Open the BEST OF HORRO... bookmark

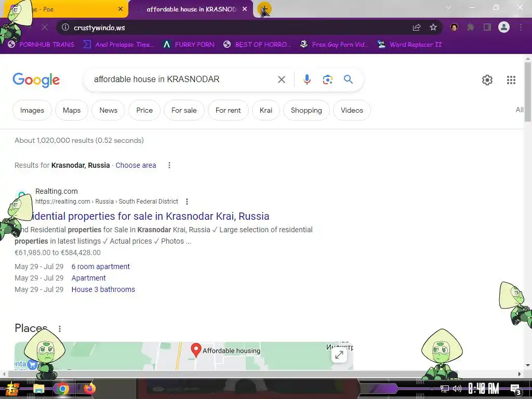point(258,45)
